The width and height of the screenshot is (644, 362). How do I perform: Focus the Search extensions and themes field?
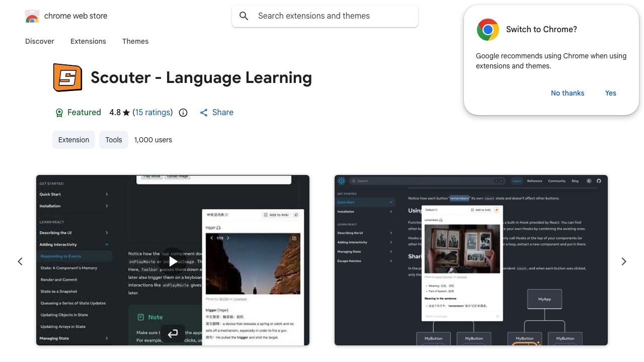tap(325, 16)
